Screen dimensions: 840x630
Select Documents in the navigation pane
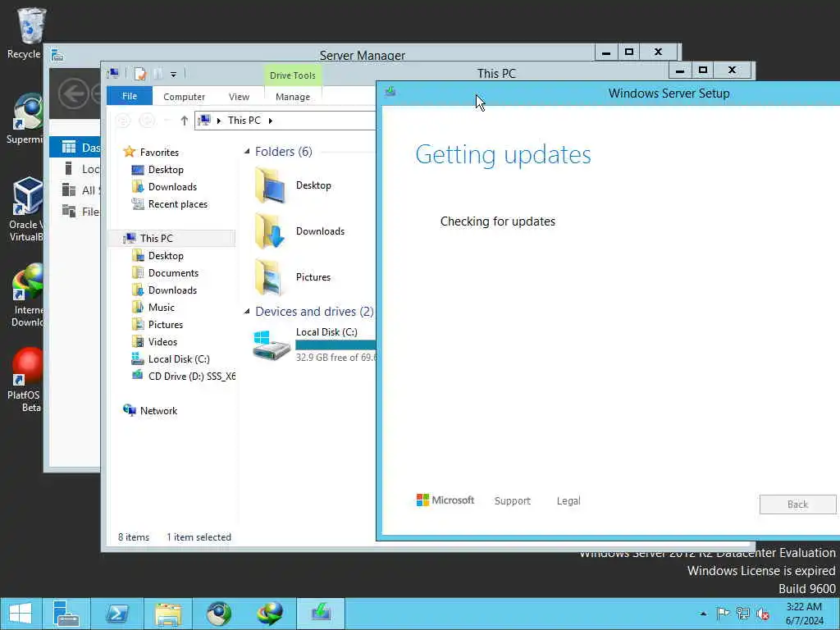pos(173,273)
